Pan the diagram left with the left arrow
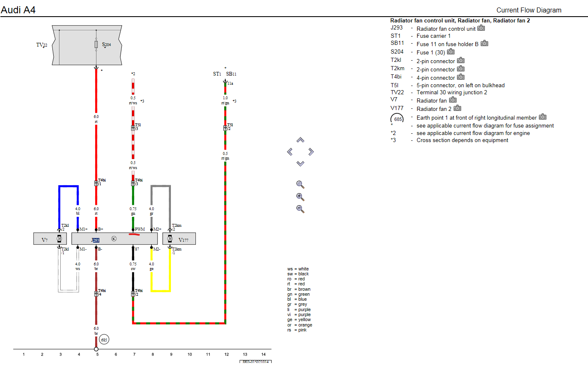This screenshot has width=588, height=373. [290, 152]
